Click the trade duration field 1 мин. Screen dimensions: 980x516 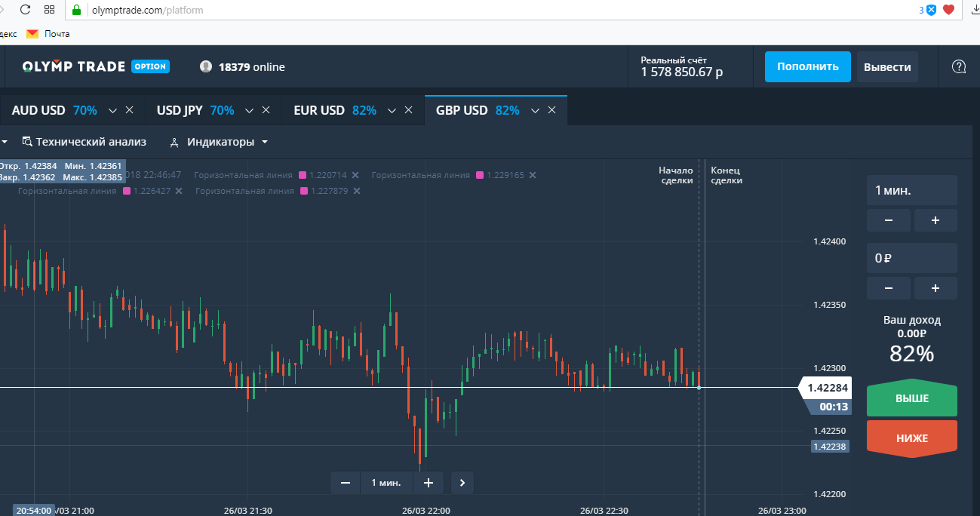pos(912,190)
